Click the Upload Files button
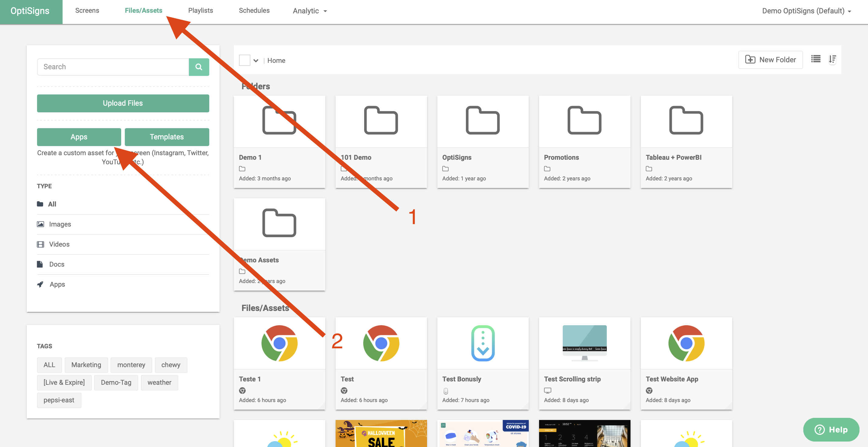Screen dimensions: 868x447 [x=123, y=103]
